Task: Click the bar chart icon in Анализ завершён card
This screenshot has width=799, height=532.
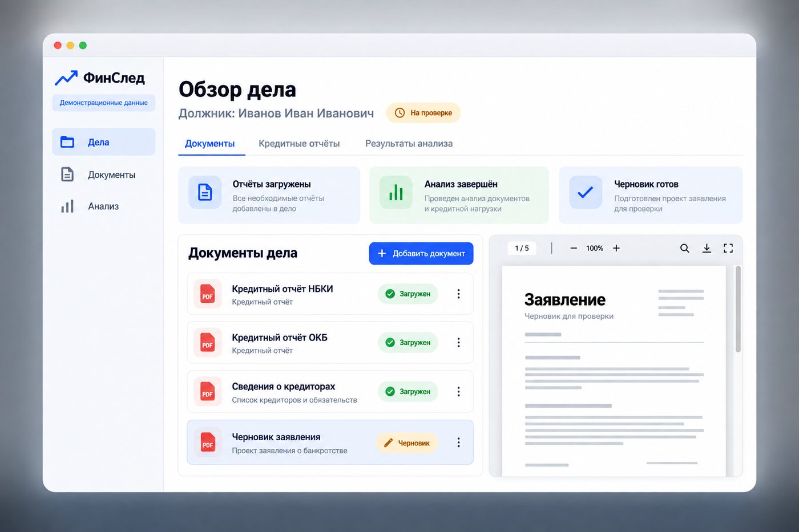Action: pyautogui.click(x=396, y=192)
